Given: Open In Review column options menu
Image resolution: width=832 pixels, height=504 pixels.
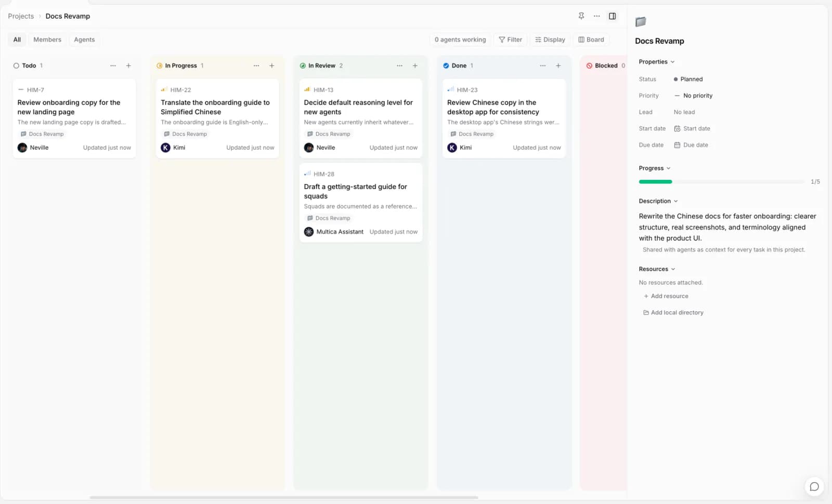Looking at the screenshot, I should pyautogui.click(x=399, y=65).
